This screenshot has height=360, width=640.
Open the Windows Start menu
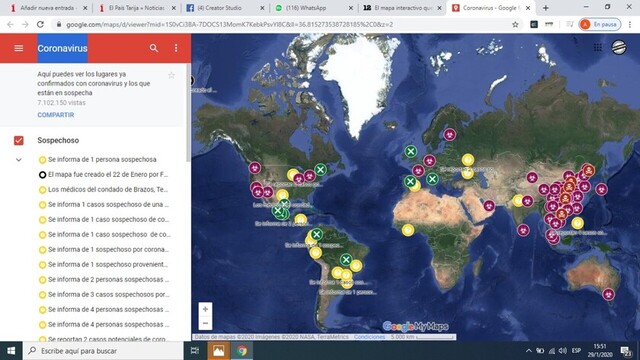tap(11, 351)
